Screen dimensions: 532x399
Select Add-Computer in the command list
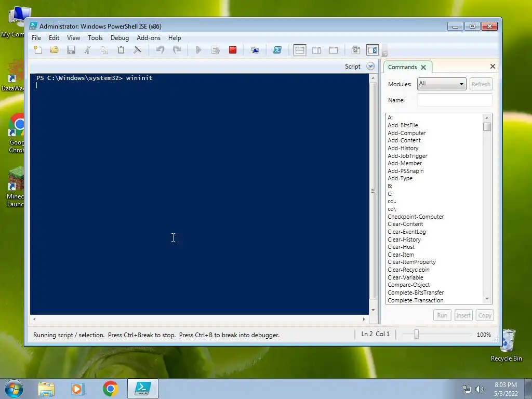pyautogui.click(x=406, y=133)
